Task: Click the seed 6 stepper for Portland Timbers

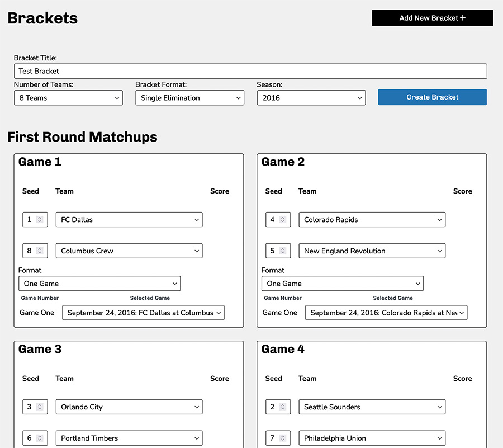Action: click(40, 438)
